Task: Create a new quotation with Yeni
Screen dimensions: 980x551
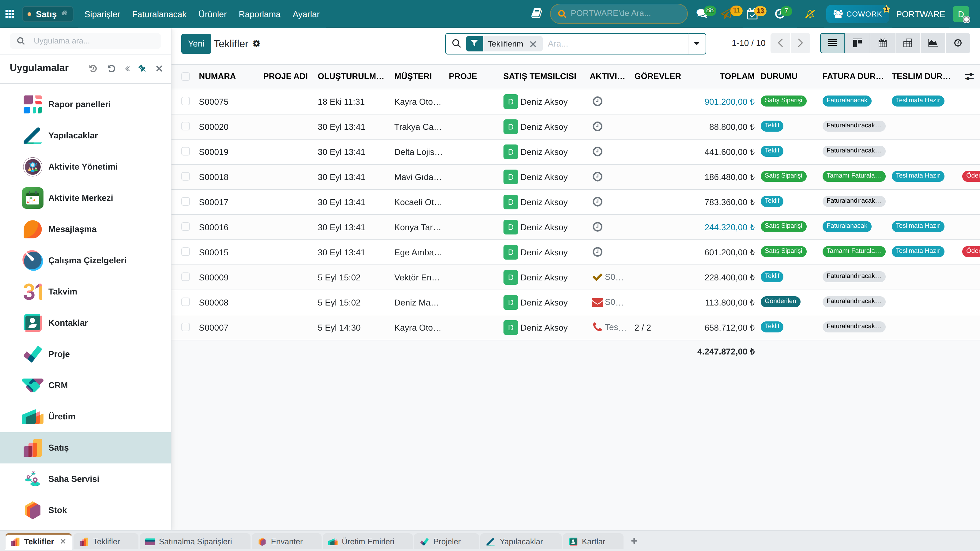Action: coord(196,44)
